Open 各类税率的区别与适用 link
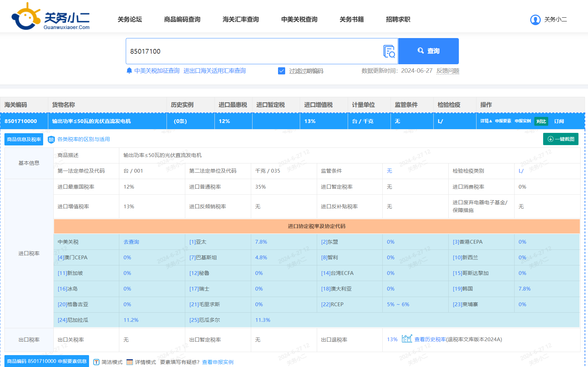The height and width of the screenshot is (367, 588). [x=84, y=139]
